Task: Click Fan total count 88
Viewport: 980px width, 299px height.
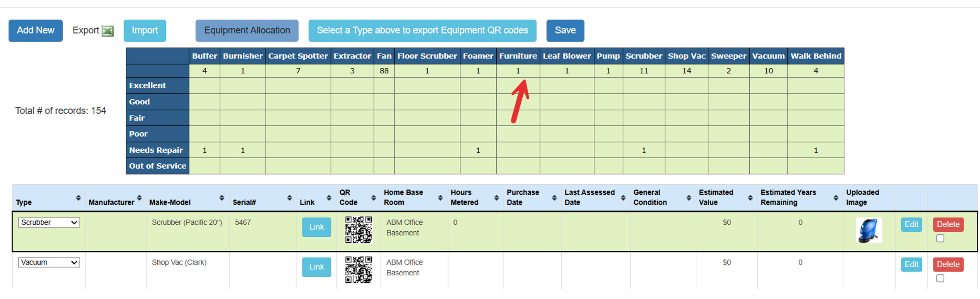Action: pyautogui.click(x=384, y=71)
